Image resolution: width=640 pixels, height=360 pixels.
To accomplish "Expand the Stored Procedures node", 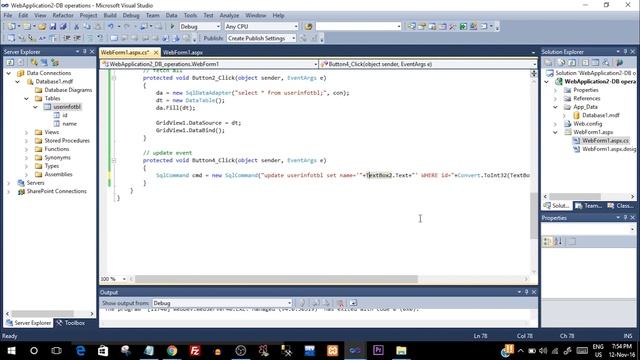I will [x=27, y=141].
